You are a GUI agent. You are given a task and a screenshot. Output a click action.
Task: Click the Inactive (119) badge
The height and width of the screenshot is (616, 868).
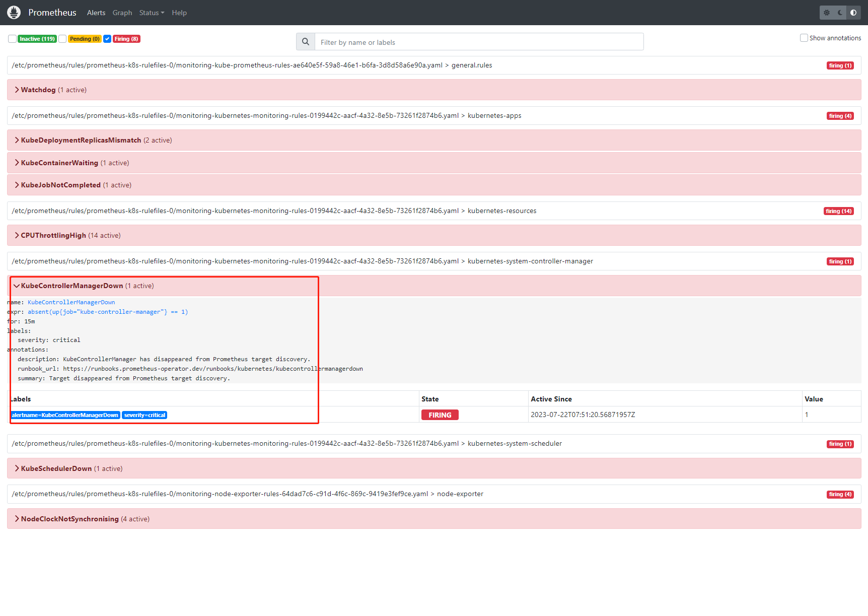[x=37, y=39]
